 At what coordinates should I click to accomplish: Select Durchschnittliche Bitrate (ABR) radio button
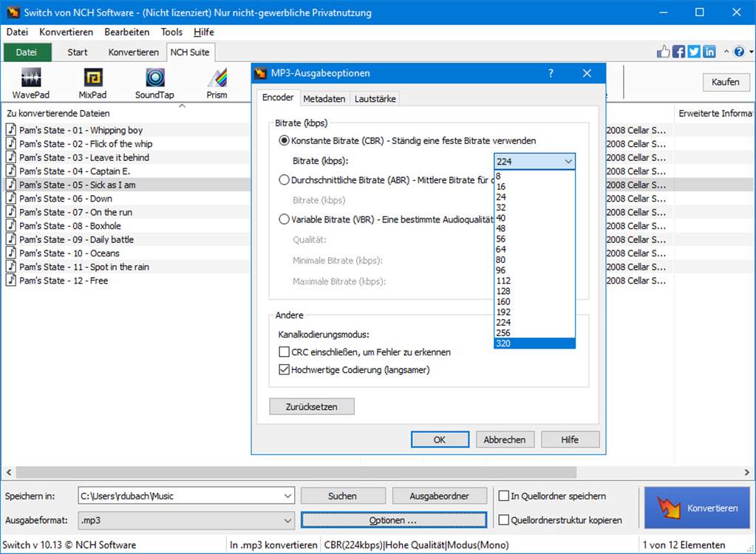(285, 180)
